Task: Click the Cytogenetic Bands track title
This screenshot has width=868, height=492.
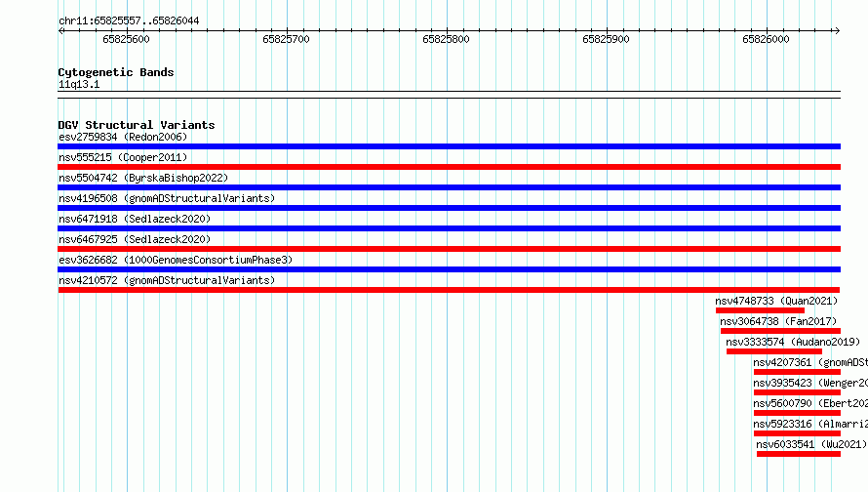Action: point(116,72)
